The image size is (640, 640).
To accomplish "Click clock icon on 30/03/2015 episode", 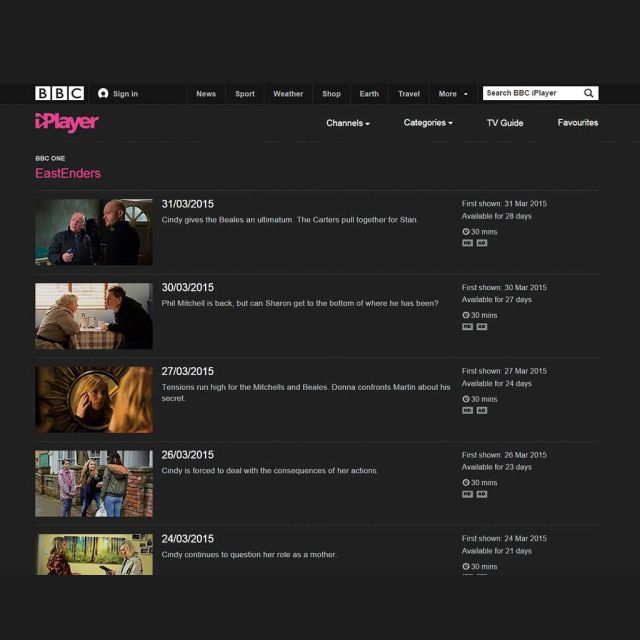I will point(466,315).
